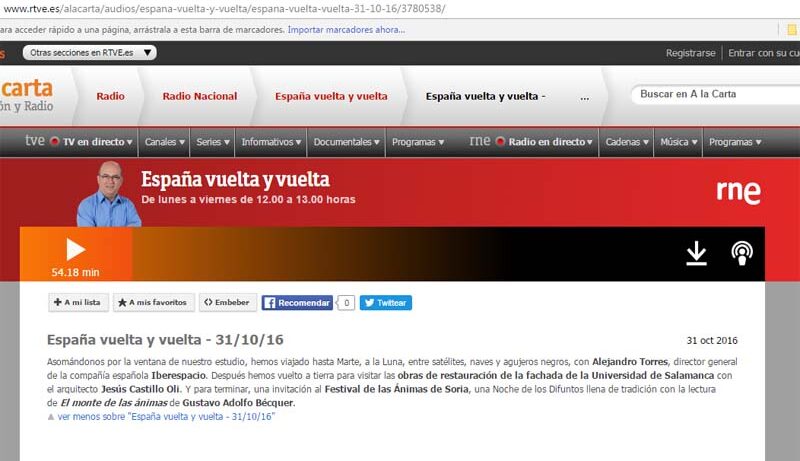This screenshot has width=800, height=461.
Task: Open the Embeber embed code button
Action: pos(228,302)
